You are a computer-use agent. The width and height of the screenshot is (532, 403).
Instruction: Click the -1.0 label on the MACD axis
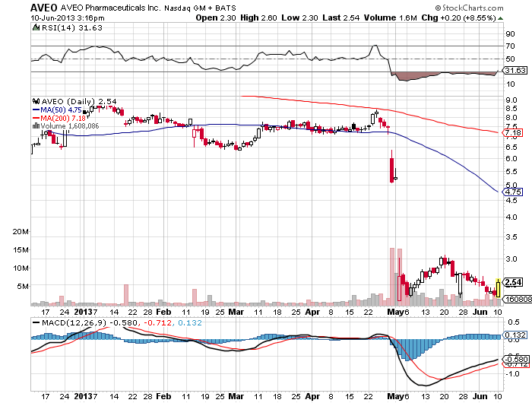pos(511,374)
